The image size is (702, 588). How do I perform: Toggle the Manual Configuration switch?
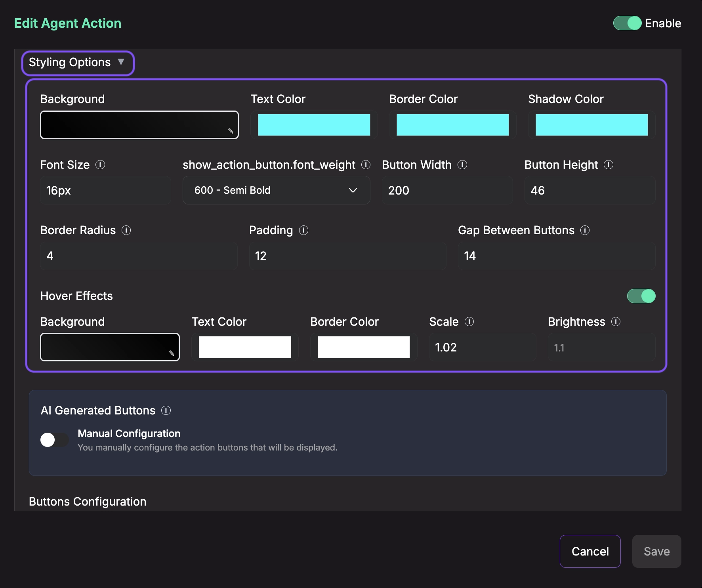[55, 440]
